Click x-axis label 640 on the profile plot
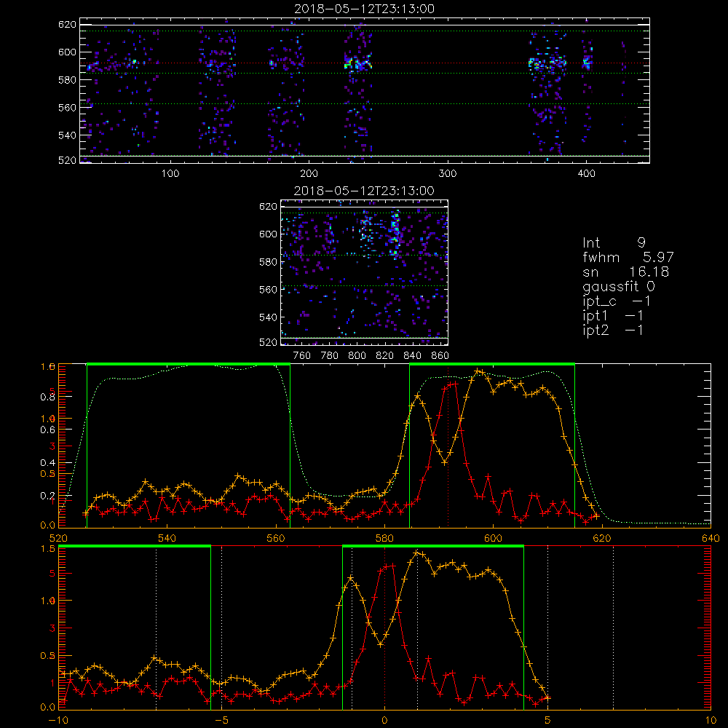 (711, 538)
